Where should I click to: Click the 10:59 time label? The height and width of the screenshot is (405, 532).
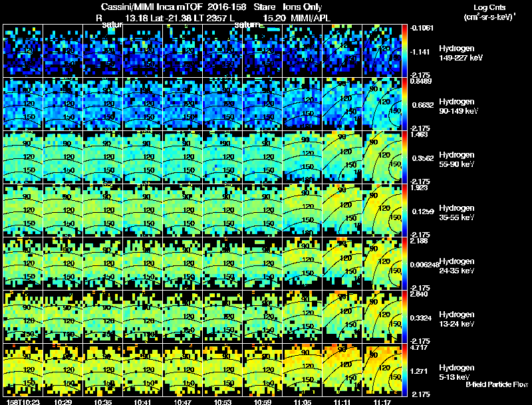pyautogui.click(x=263, y=402)
